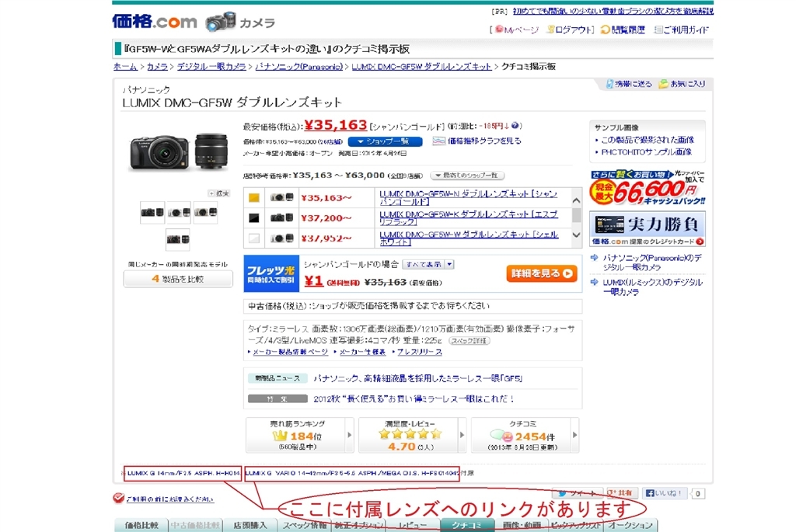Select the second product thumbnail image
Viewport: 796px width, 532px height.
pos(179,213)
